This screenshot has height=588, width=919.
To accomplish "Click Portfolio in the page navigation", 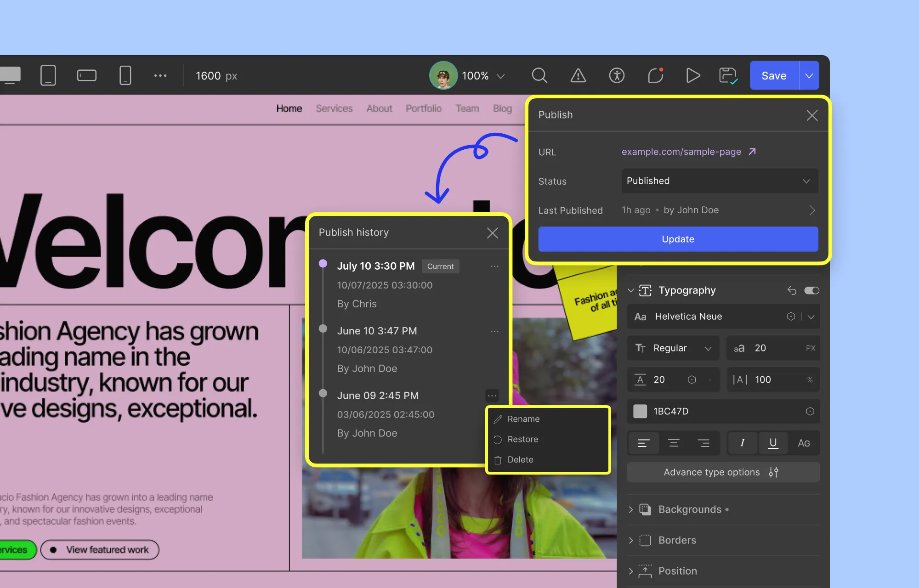I will point(424,108).
